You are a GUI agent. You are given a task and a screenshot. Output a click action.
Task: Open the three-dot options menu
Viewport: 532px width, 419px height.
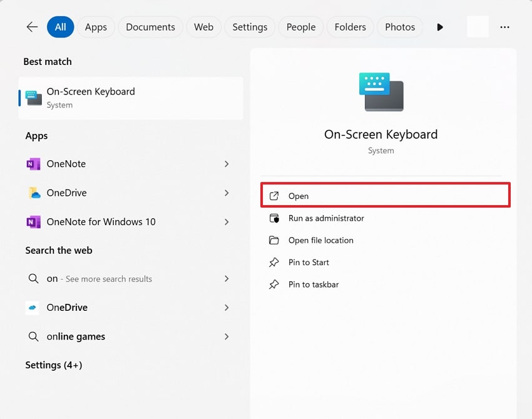(504, 27)
